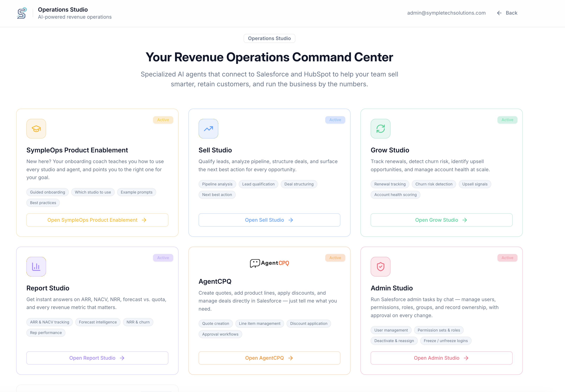Click the Freeze / unfreeze logins tag
The height and width of the screenshot is (392, 565).
[446, 341]
